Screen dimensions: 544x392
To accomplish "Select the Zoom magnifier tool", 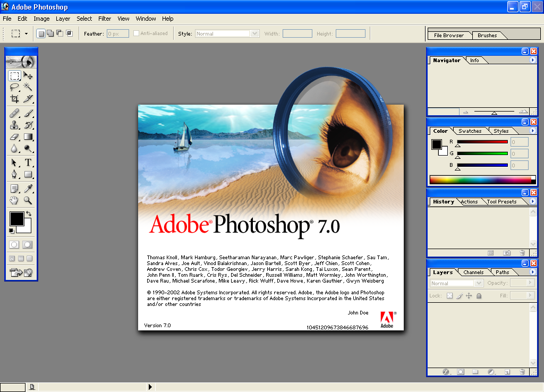I will 28,200.
